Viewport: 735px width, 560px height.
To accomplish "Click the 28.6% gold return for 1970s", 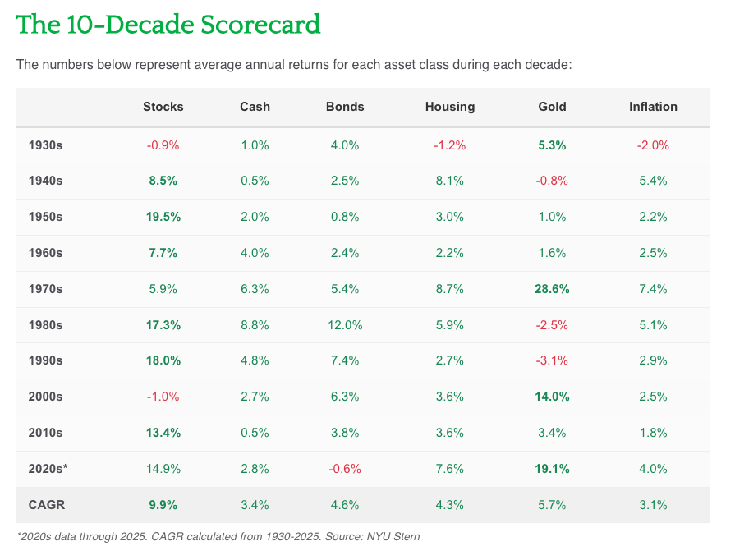I will coord(552,289).
